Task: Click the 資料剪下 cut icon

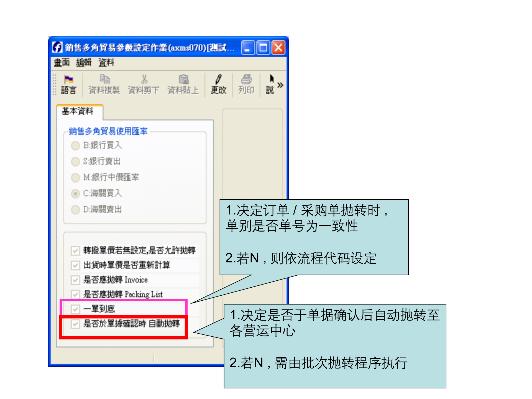Action: point(144,83)
